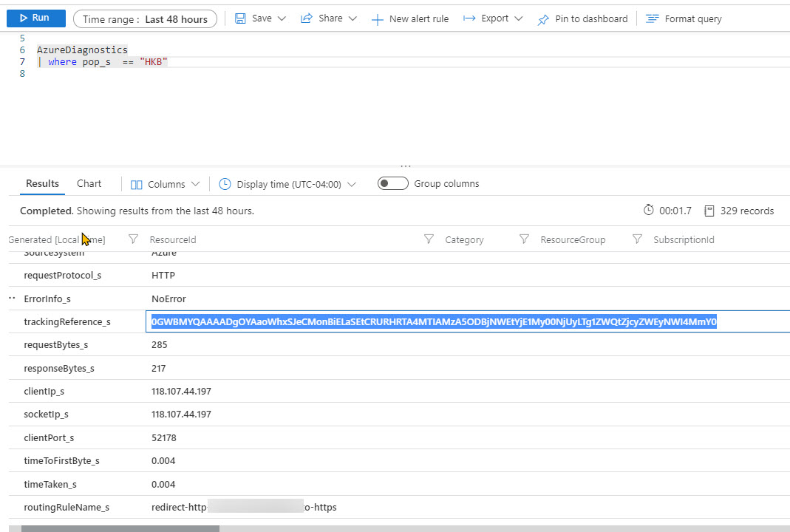The width and height of the screenshot is (790, 532).
Task: Toggle the Group columns switch
Action: pyautogui.click(x=392, y=183)
